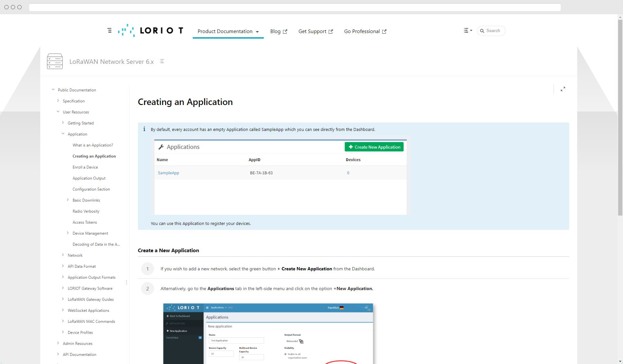Expand the Basic Downlinks tree node
The height and width of the screenshot is (364, 623).
[68, 200]
